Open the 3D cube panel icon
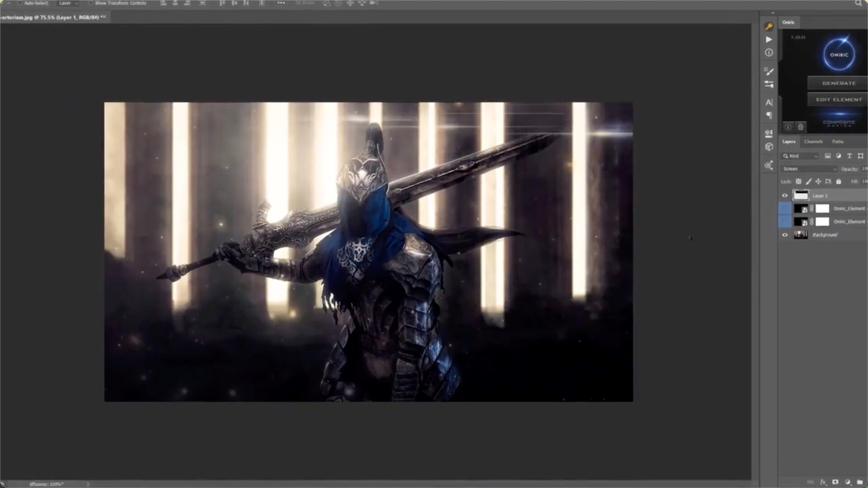 point(769,147)
